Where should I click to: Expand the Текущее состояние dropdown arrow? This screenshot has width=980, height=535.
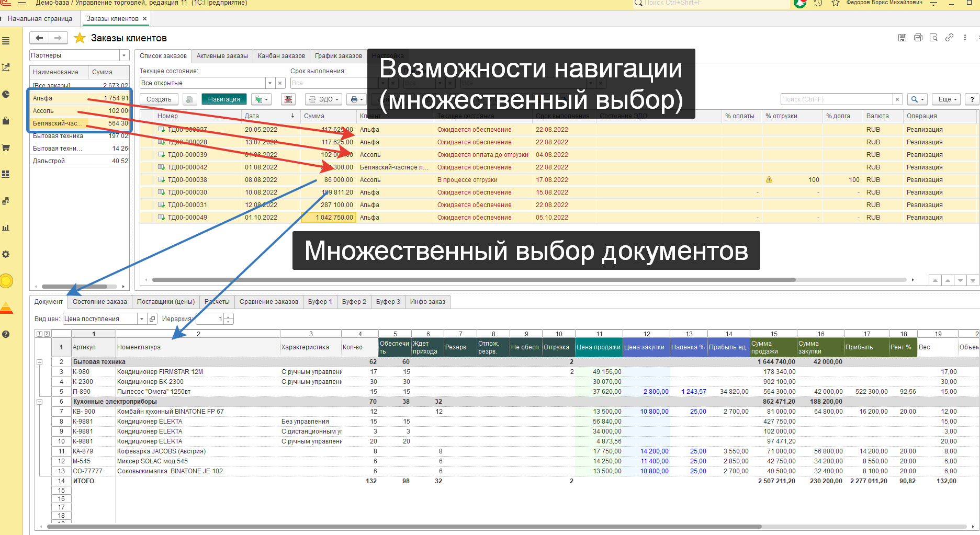tap(270, 83)
